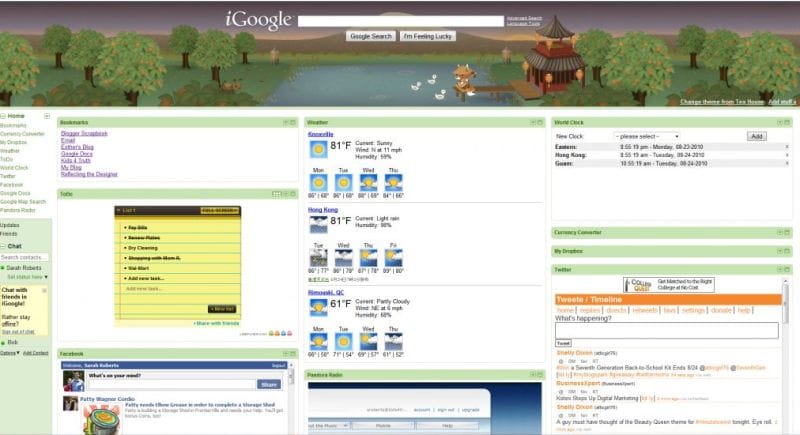Click Knoxville current sunny weather icon
This screenshot has height=435, width=800.
[x=318, y=149]
